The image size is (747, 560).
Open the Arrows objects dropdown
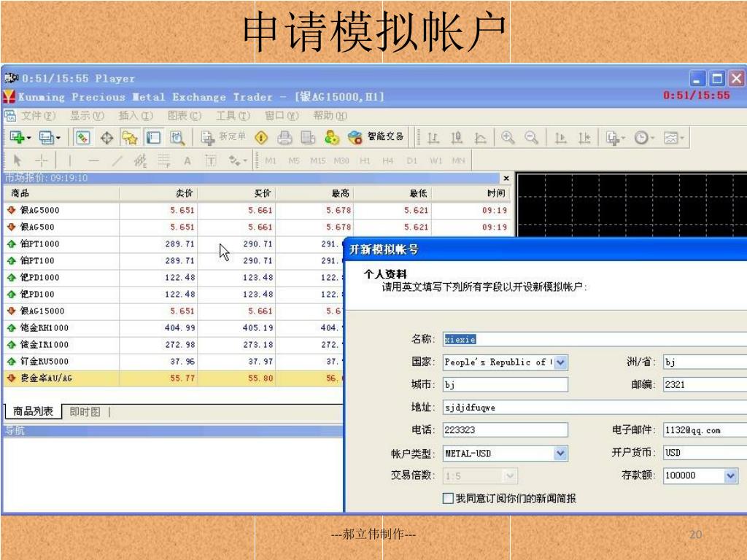pos(238,160)
